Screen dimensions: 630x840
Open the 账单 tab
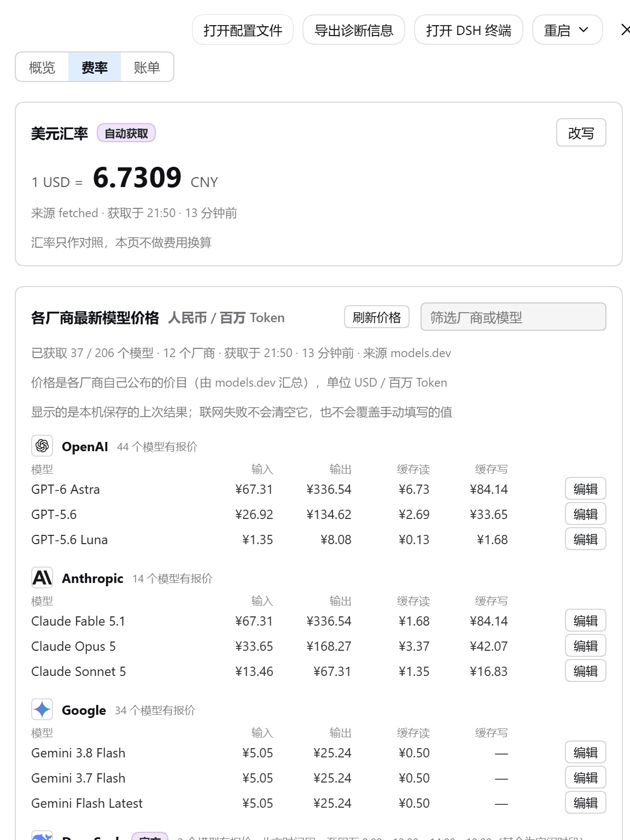pos(147,67)
